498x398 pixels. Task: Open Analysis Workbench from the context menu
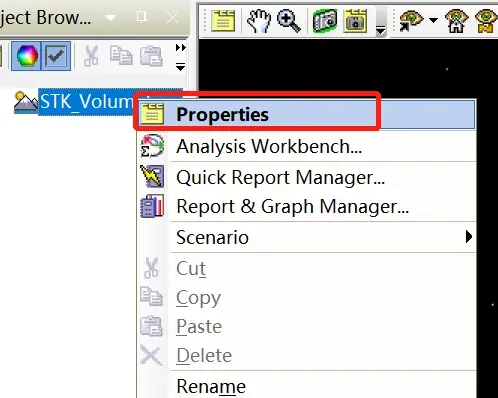pos(269,146)
